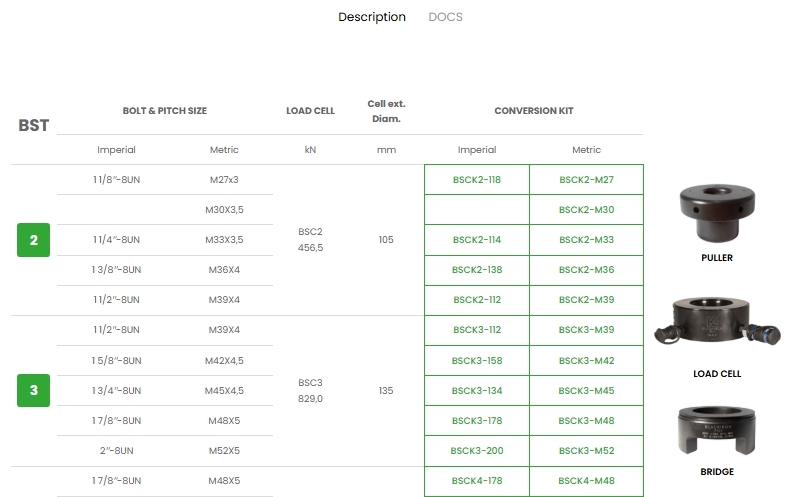Select the BSCK2-114 imperial kit
This screenshot has width=794, height=497.
tap(477, 240)
